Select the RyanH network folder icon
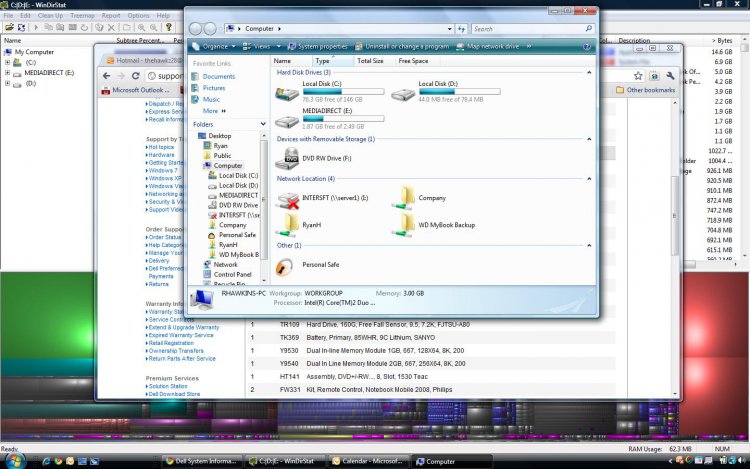This screenshot has width=750, height=469. point(287,225)
